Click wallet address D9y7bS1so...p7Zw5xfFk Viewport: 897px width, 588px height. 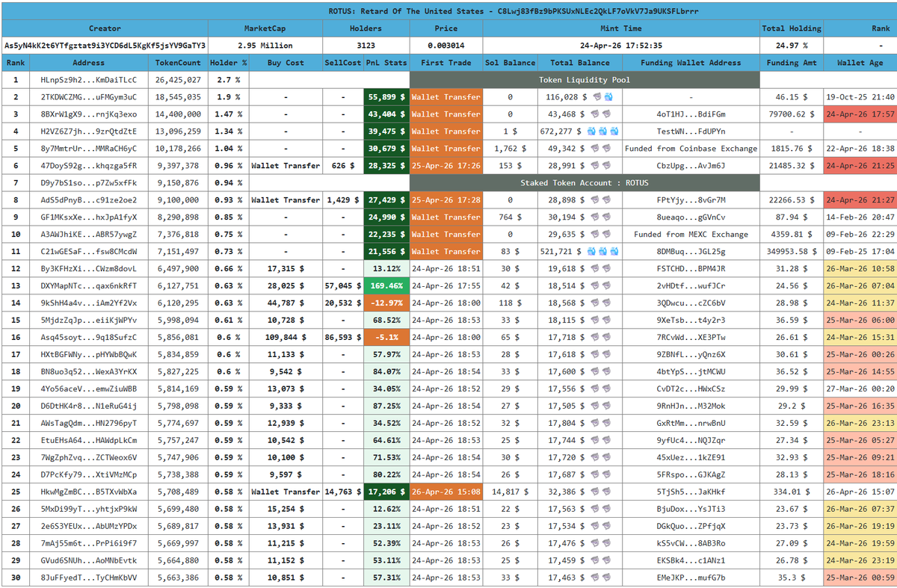click(x=89, y=183)
